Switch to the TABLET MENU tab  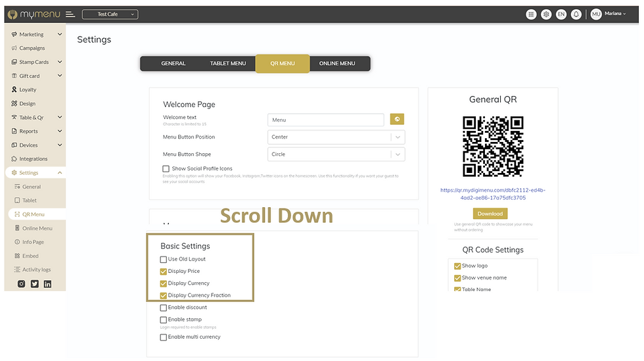point(228,63)
